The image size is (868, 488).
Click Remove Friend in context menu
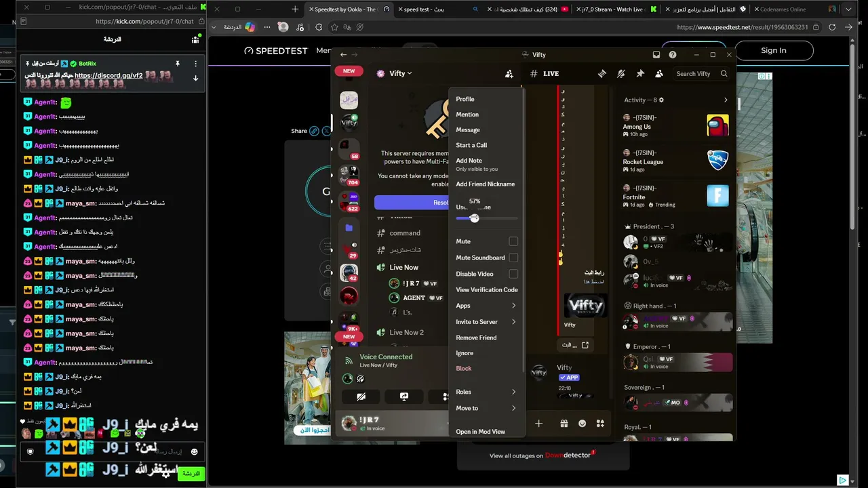pos(476,338)
